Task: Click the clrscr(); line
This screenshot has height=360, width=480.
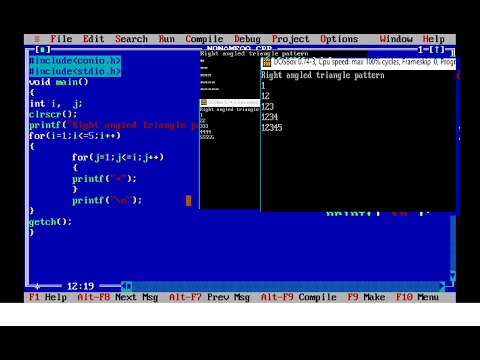Action: click(53, 114)
